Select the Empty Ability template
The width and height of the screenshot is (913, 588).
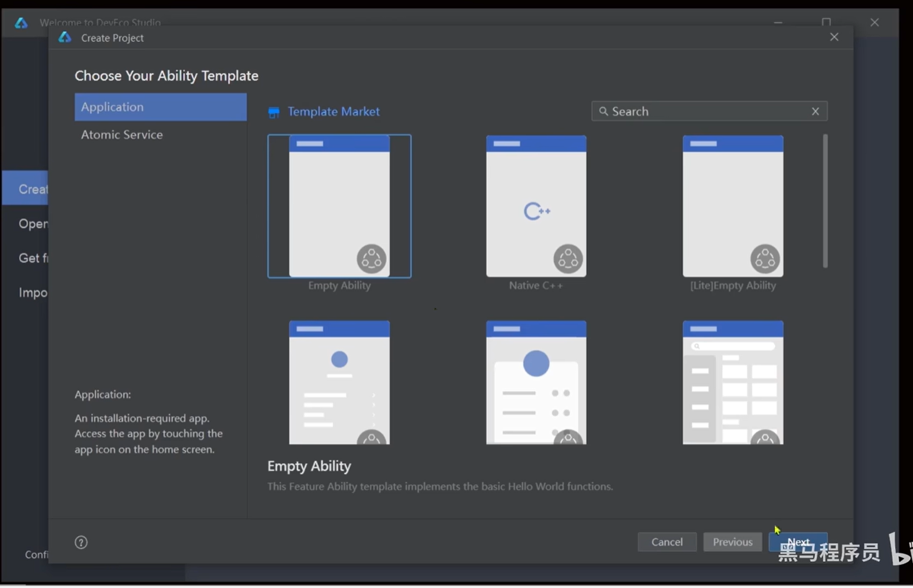point(339,206)
